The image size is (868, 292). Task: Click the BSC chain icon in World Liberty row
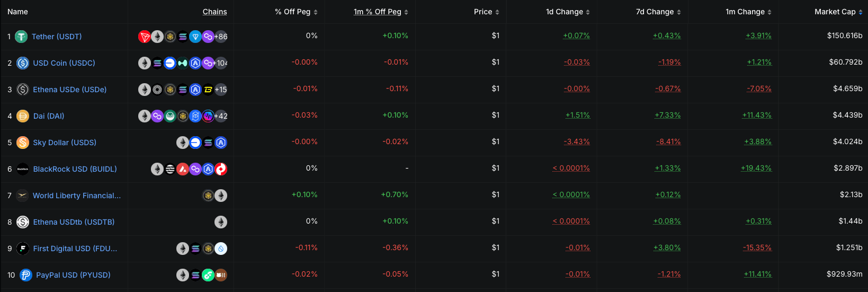click(208, 196)
